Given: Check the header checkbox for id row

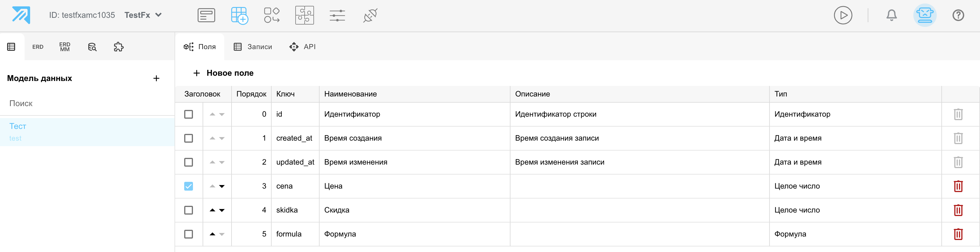Looking at the screenshot, I should pos(188,114).
